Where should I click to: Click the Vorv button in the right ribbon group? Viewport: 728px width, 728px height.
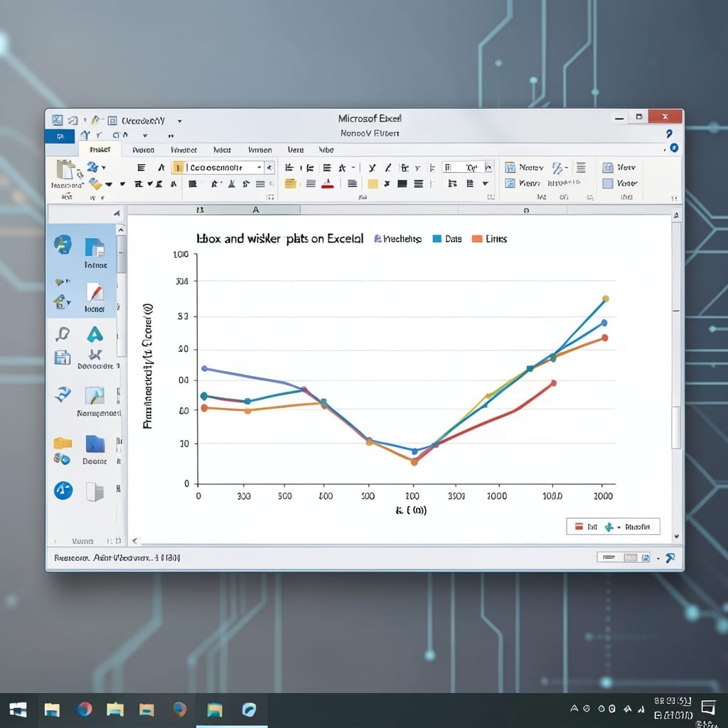(619, 167)
